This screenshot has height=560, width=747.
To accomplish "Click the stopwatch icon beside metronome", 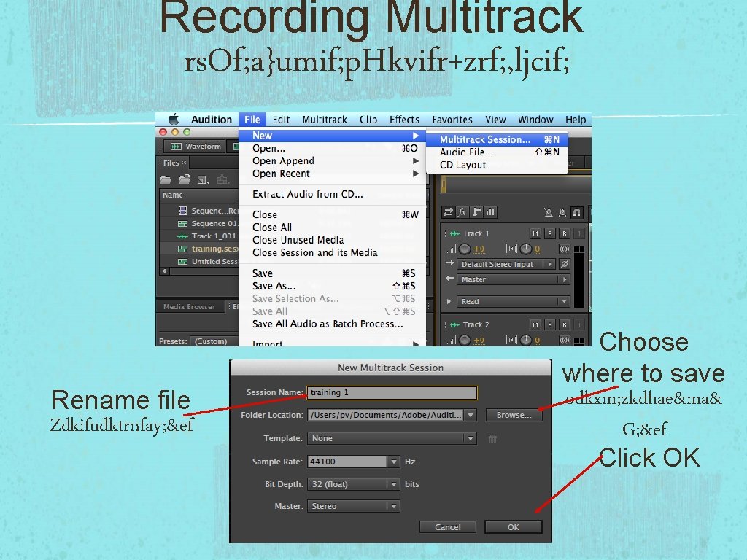I will [x=562, y=212].
